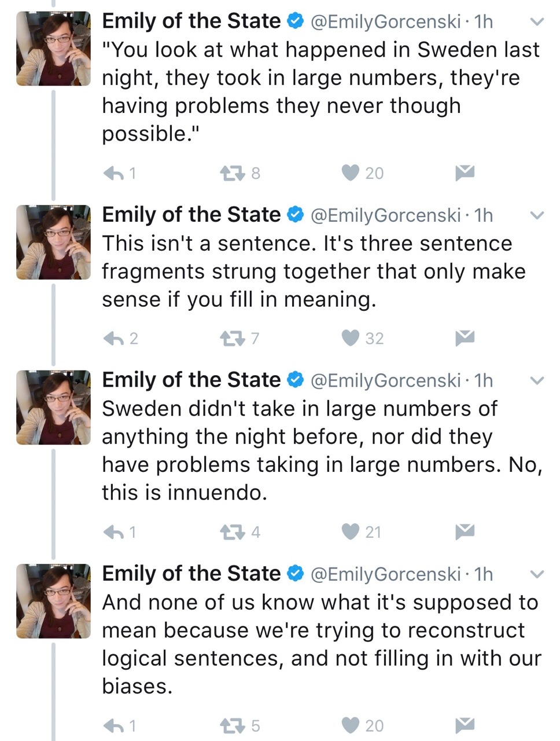Reply to the 'filling in with our biases' tweet
This screenshot has height=741, width=560.
pyautogui.click(x=114, y=725)
